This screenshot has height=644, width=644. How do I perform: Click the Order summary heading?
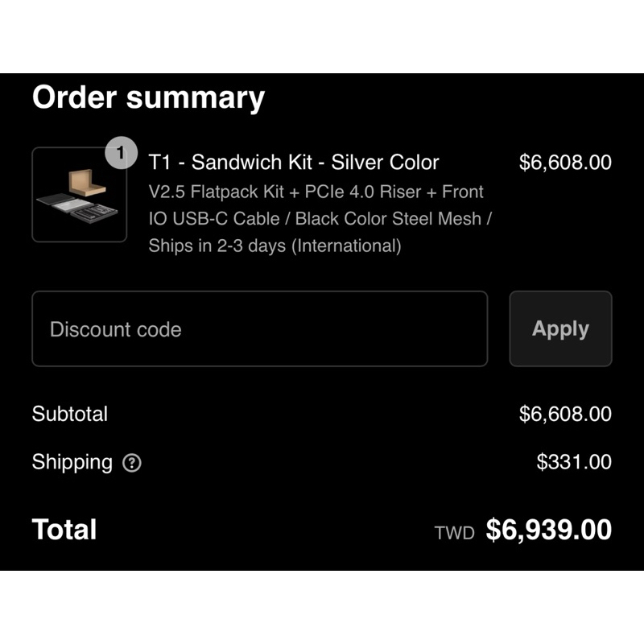[x=148, y=97]
